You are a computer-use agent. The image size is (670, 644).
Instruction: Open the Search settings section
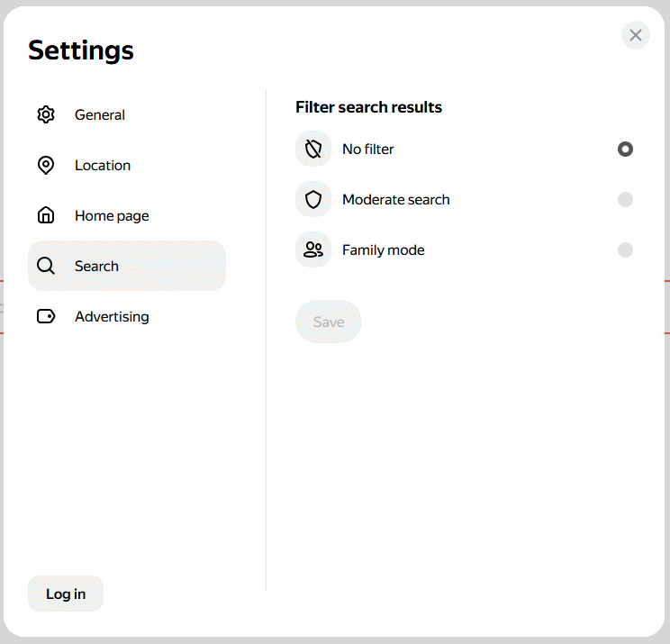pos(127,266)
